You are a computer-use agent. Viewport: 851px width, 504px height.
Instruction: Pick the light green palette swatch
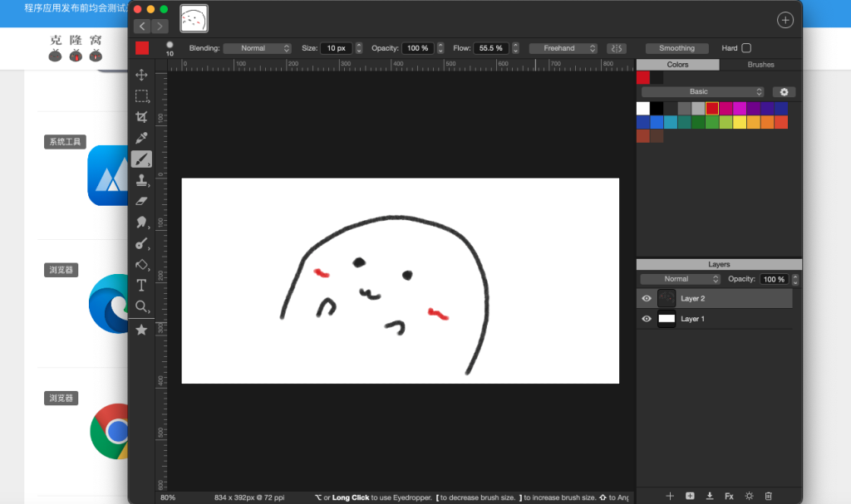(726, 122)
